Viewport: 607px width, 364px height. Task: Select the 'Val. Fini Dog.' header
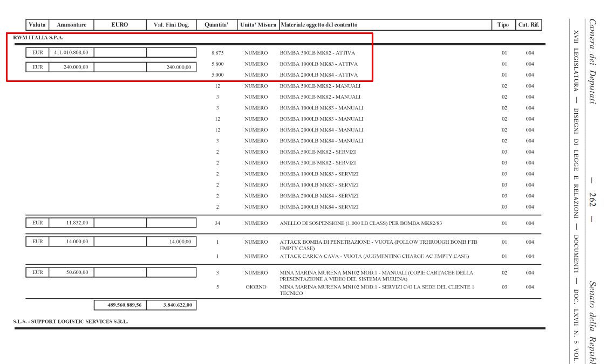click(172, 25)
